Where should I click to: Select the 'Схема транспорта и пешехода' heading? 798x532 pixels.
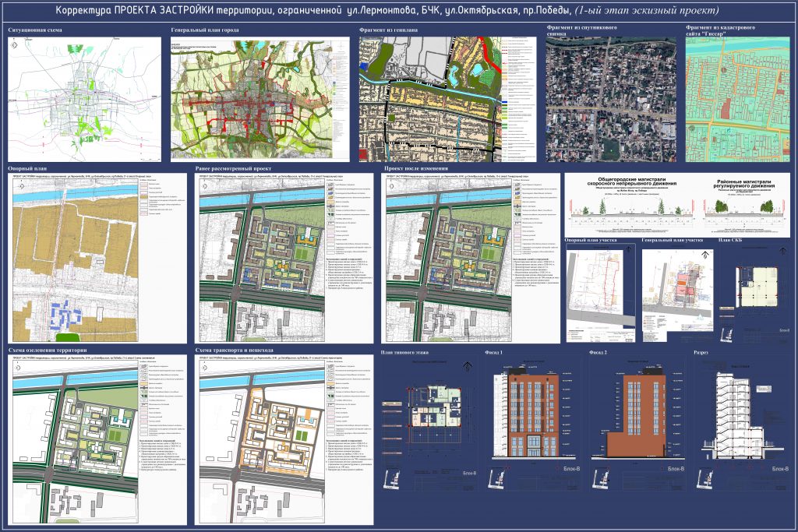click(234, 351)
